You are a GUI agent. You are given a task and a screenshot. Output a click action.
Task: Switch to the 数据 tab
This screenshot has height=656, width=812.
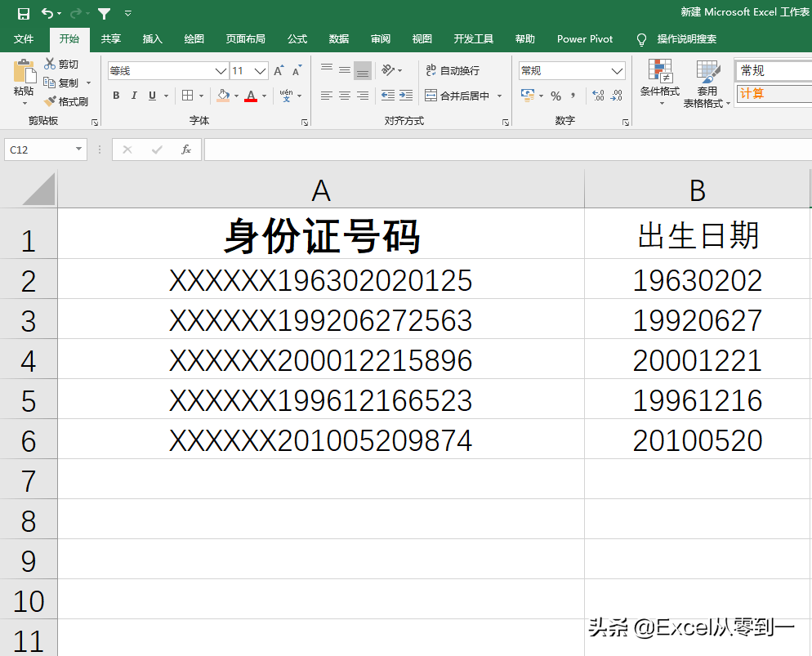click(x=339, y=39)
